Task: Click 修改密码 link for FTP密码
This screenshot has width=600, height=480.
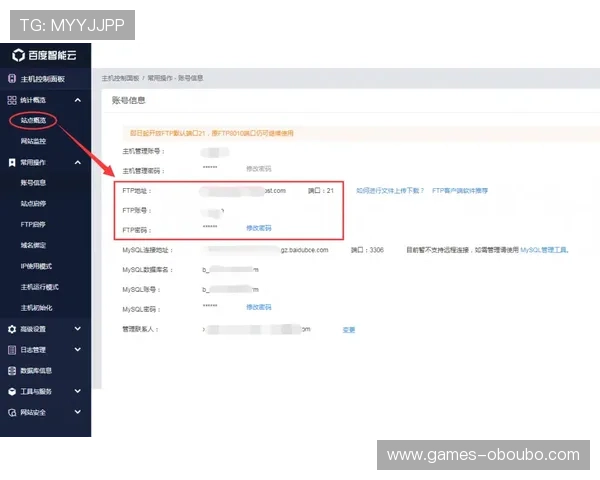Action: click(x=259, y=228)
